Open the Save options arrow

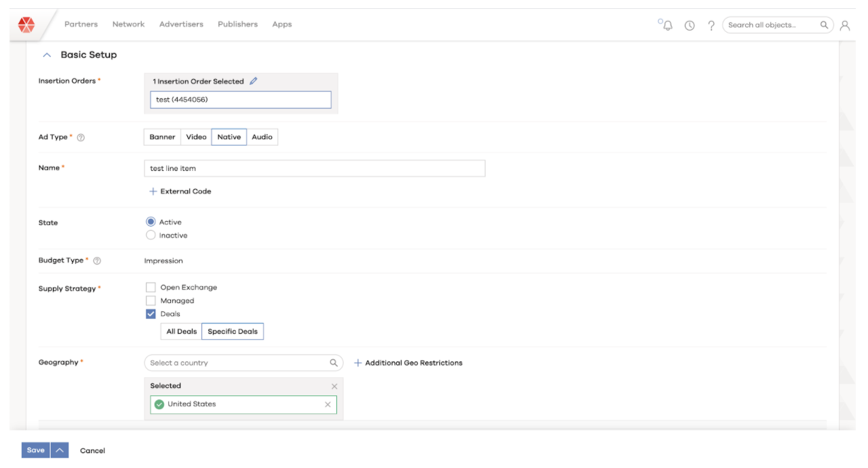point(60,450)
